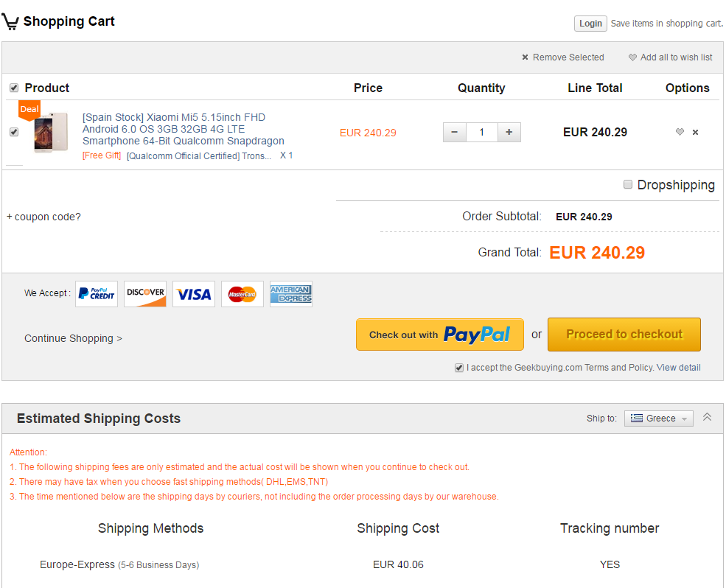Click the shopping cart icon in header
Viewport: 726px width, 588px height.
(x=10, y=22)
